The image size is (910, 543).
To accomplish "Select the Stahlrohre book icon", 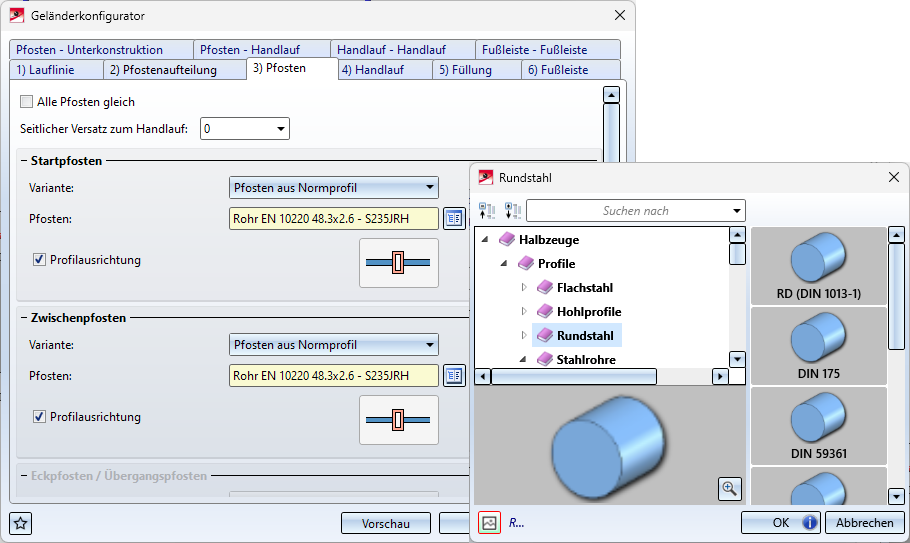I will [545, 360].
